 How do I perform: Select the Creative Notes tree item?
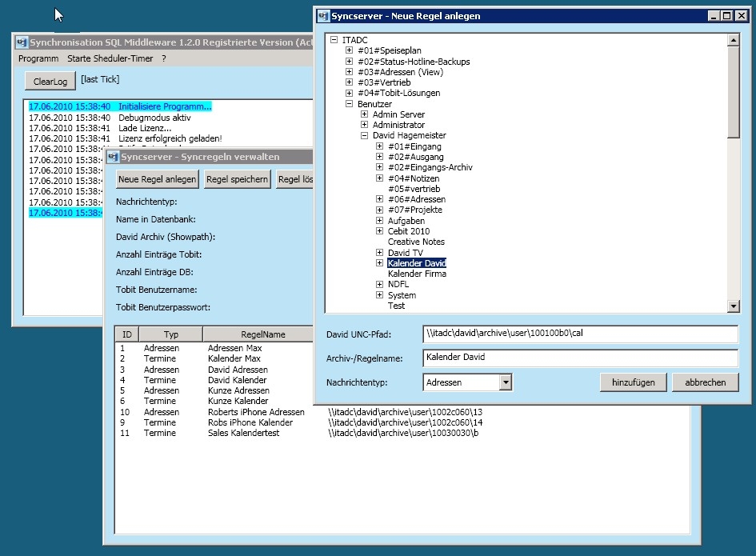click(x=416, y=242)
